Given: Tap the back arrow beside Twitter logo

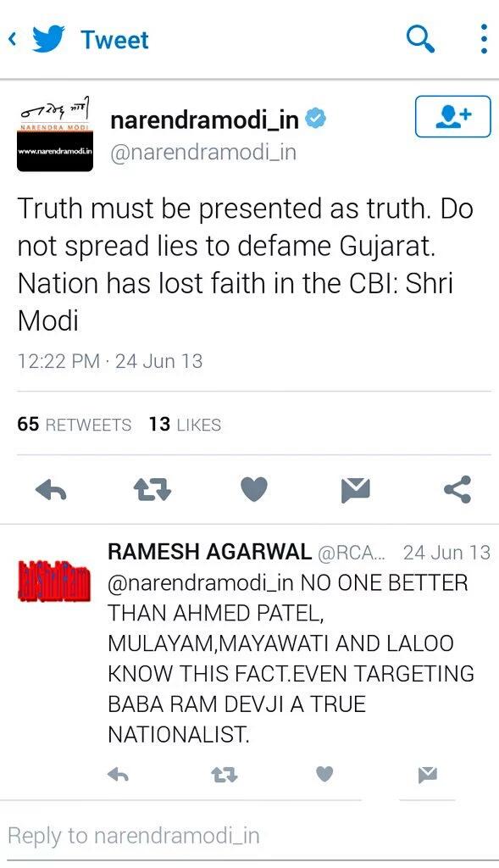Looking at the screenshot, I should click(14, 39).
